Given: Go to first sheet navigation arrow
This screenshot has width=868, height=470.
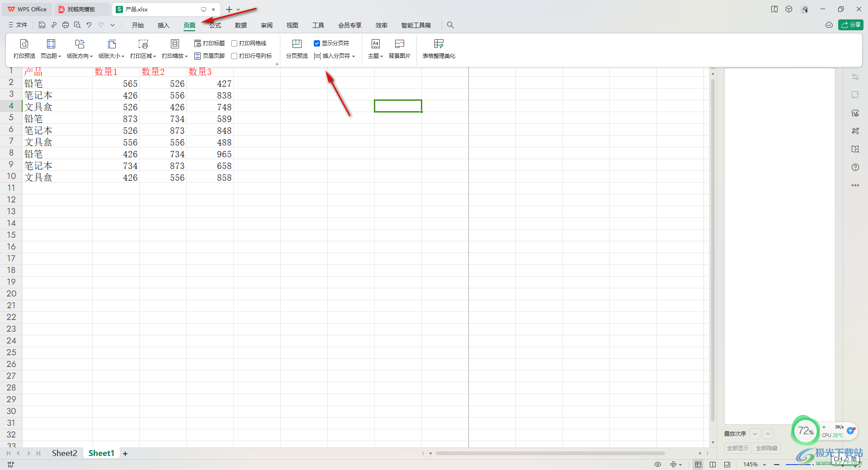Looking at the screenshot, I should pos(9,453).
